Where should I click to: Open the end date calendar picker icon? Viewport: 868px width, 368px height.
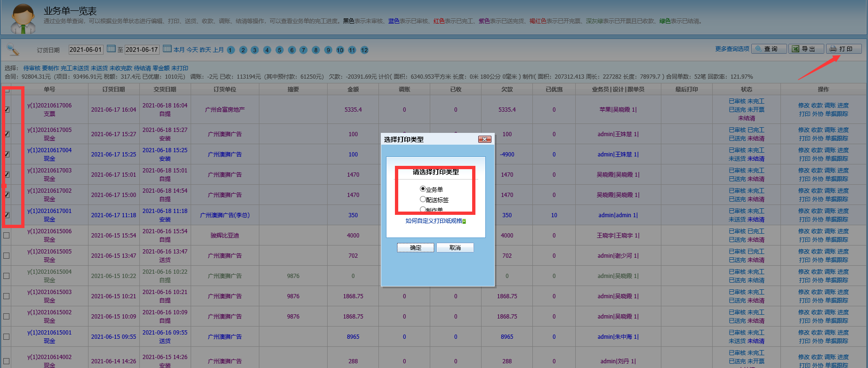click(x=167, y=49)
